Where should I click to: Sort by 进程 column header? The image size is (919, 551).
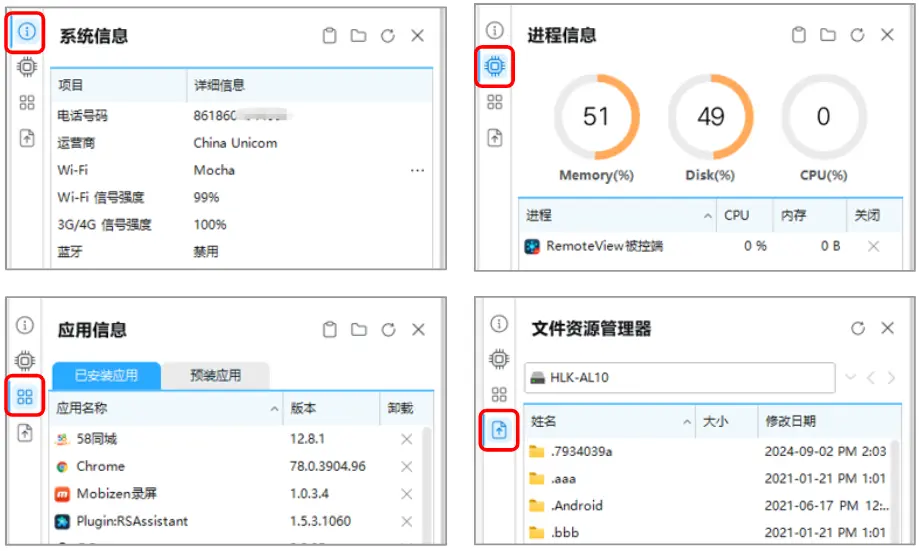[x=617, y=215]
